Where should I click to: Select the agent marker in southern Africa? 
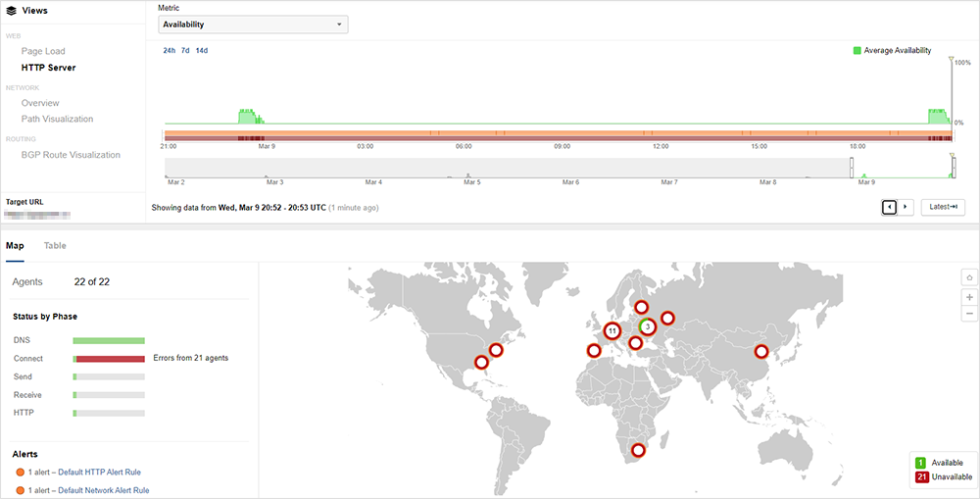pyautogui.click(x=639, y=450)
